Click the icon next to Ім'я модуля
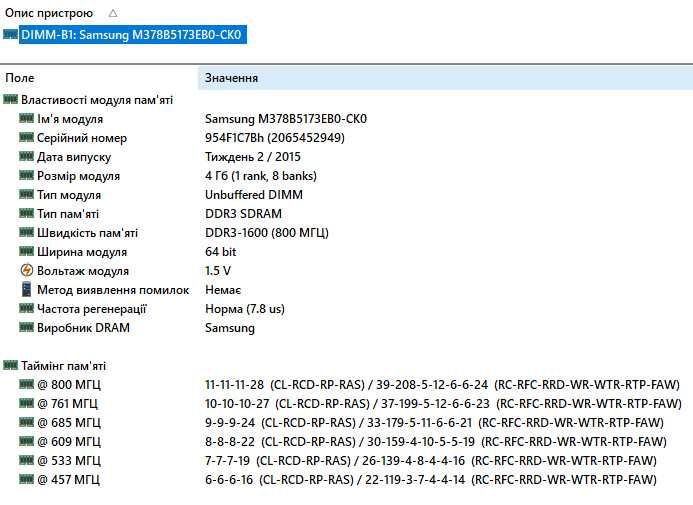 point(27,118)
